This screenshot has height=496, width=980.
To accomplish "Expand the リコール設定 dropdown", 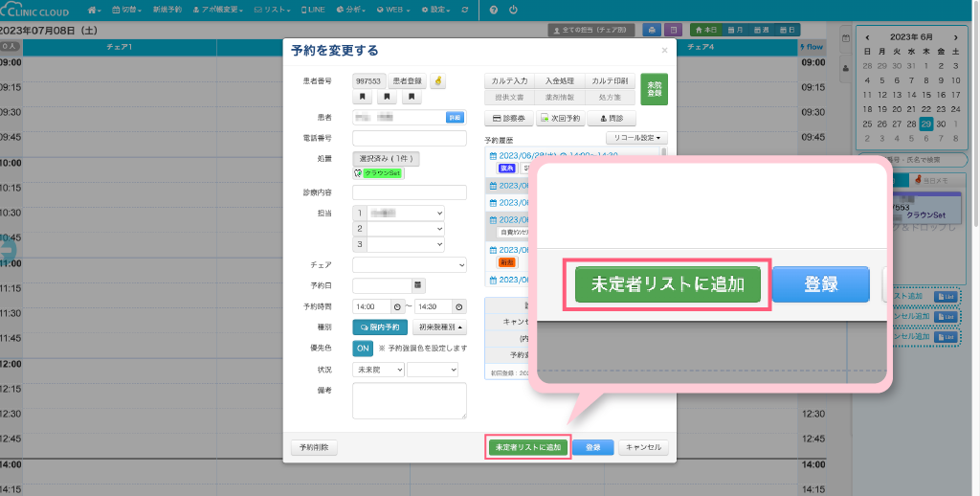I will point(636,138).
